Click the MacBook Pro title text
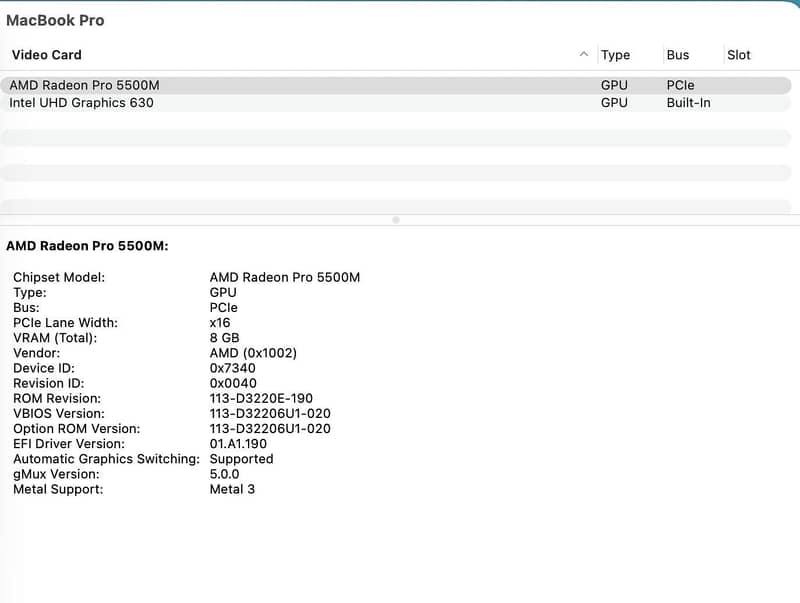Screen dimensions: 800x603 click(55, 20)
